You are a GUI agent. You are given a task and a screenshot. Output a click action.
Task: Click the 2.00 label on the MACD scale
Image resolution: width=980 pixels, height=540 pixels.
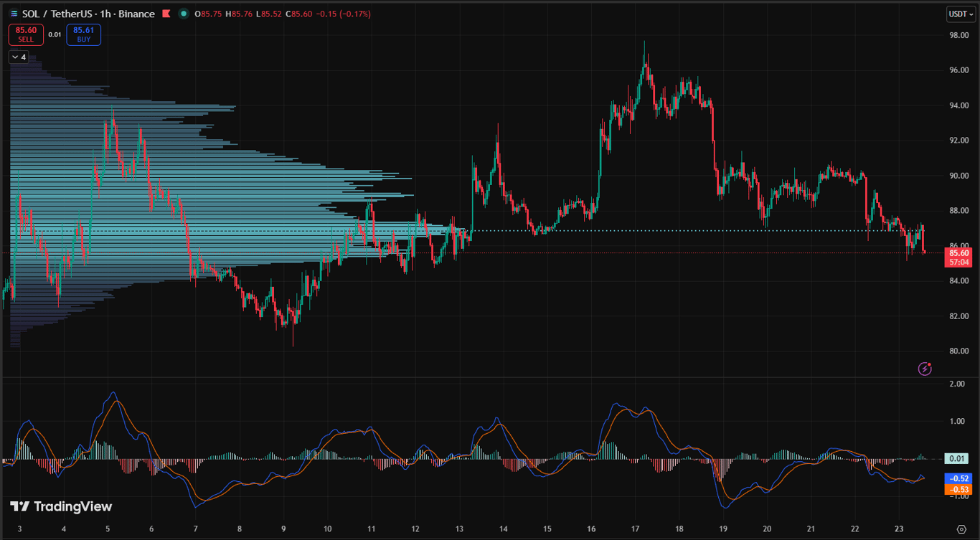956,384
